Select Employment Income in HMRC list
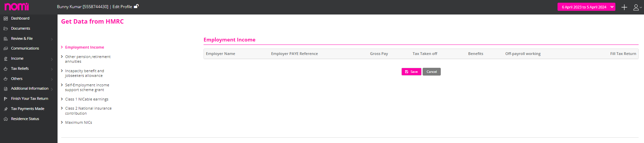This screenshot has width=644, height=143. 84,47
